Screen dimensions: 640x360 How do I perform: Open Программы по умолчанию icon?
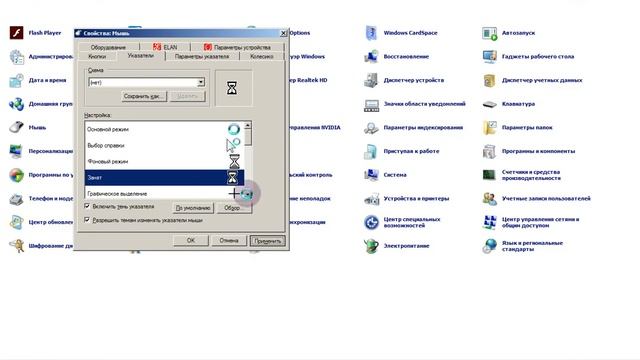(x=16, y=175)
